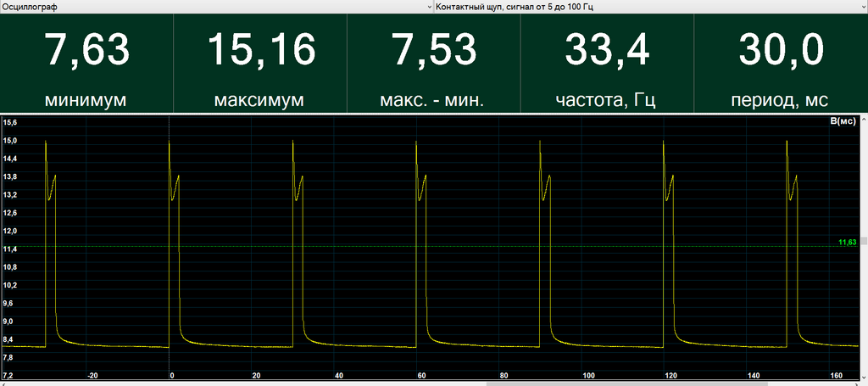Viewport: 868px width, 386px height.
Task: Click the период, мс readout 30,0
Action: click(780, 63)
